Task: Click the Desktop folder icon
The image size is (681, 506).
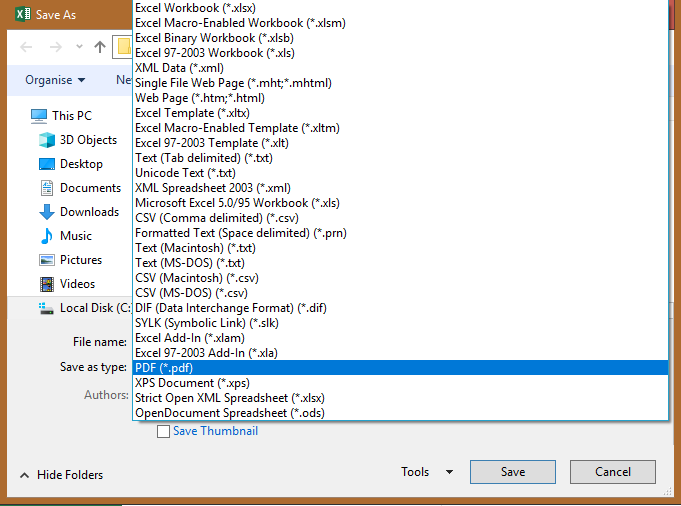Action: pyautogui.click(x=46, y=164)
